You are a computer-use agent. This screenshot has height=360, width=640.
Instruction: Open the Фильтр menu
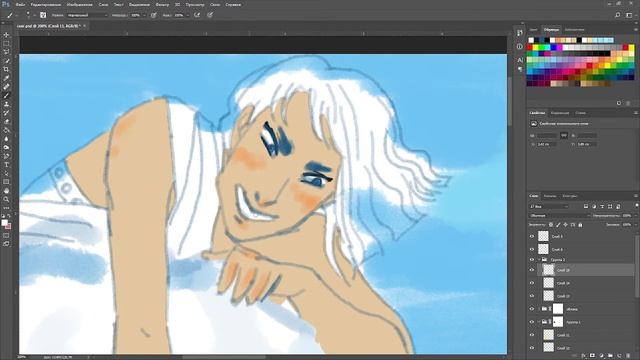click(x=162, y=4)
